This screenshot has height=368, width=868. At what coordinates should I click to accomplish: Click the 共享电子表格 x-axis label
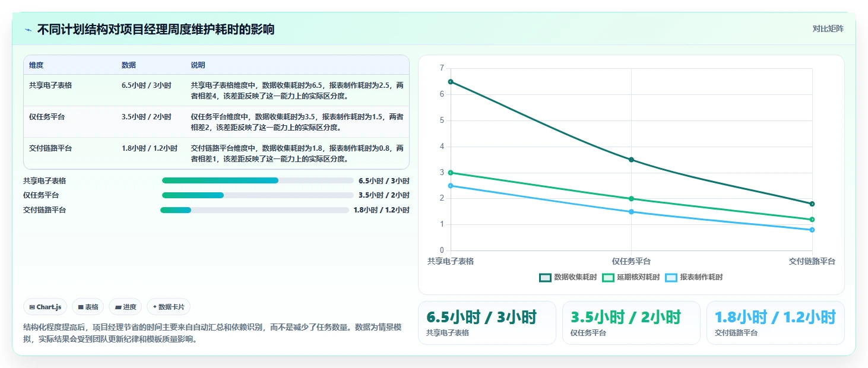(451, 261)
